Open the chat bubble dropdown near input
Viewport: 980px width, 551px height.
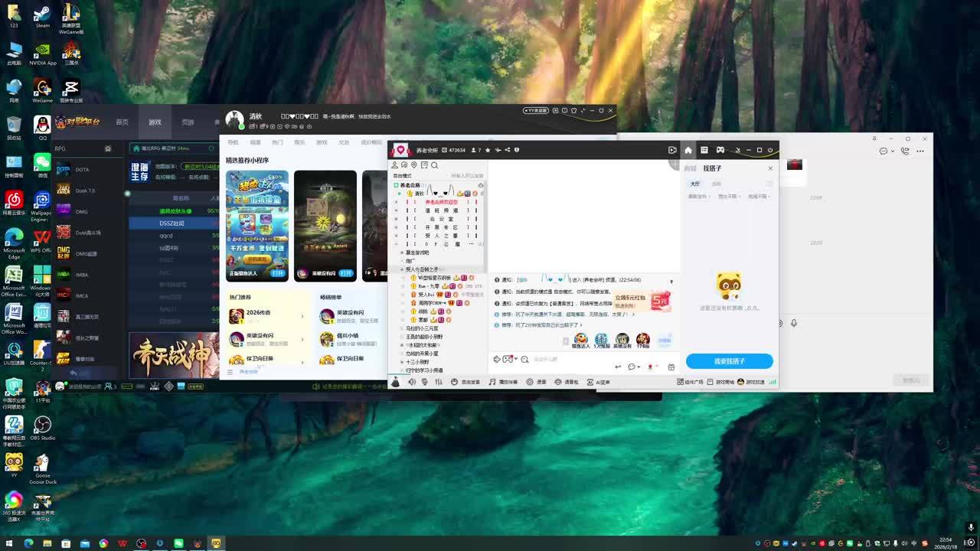pos(633,367)
